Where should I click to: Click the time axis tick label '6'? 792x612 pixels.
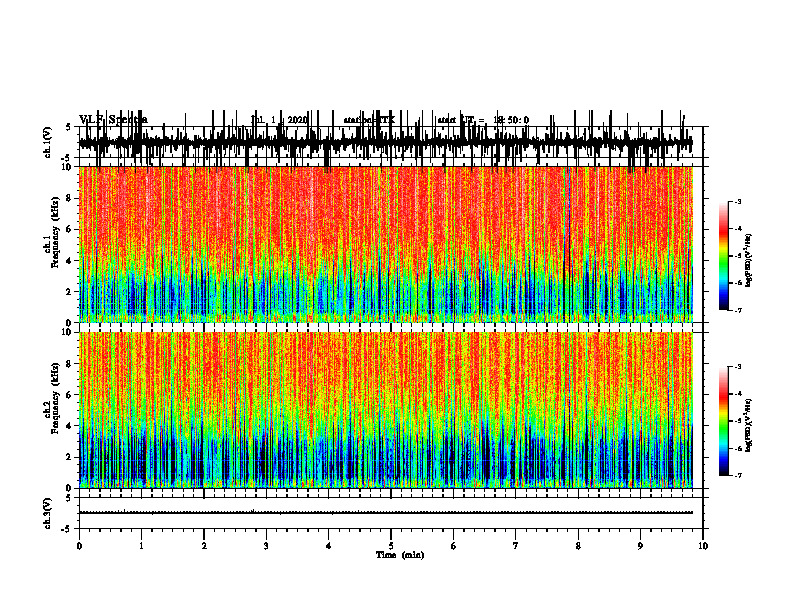(x=454, y=546)
